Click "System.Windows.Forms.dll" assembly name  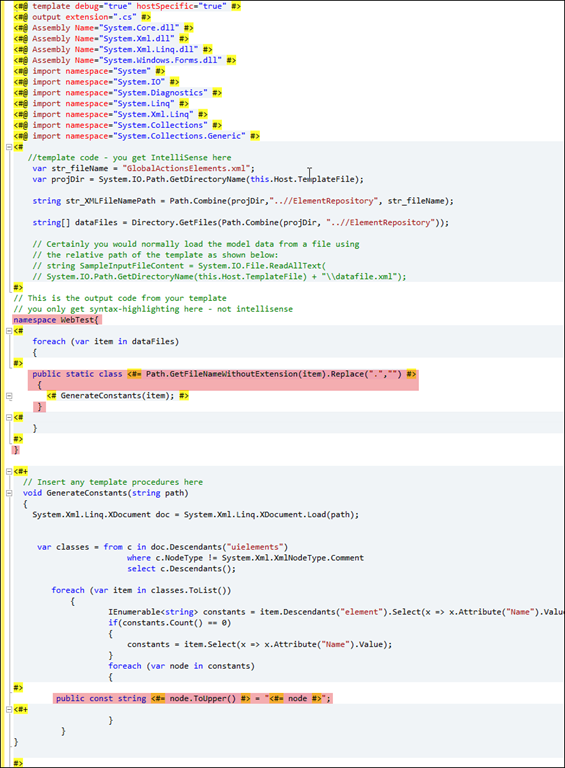161,60
